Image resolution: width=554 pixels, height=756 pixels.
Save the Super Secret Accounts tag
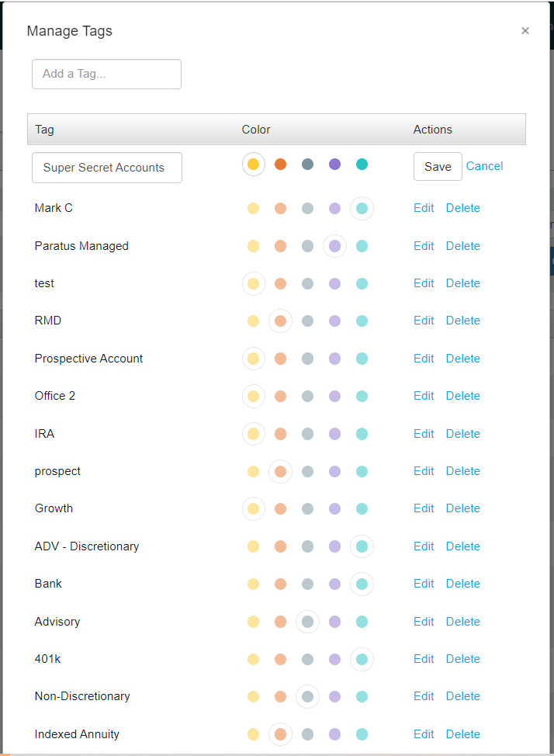coord(438,166)
